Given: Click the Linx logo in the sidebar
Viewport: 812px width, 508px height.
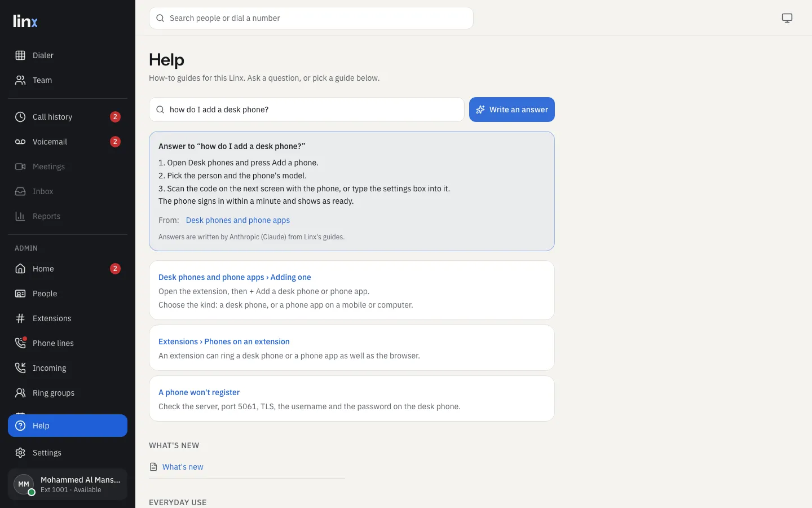Looking at the screenshot, I should click(25, 21).
